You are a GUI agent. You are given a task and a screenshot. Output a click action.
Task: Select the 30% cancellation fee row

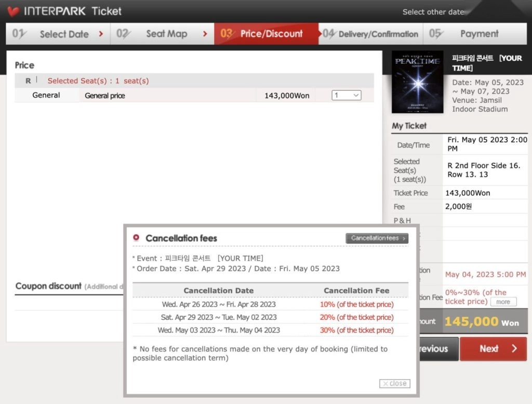(x=270, y=330)
